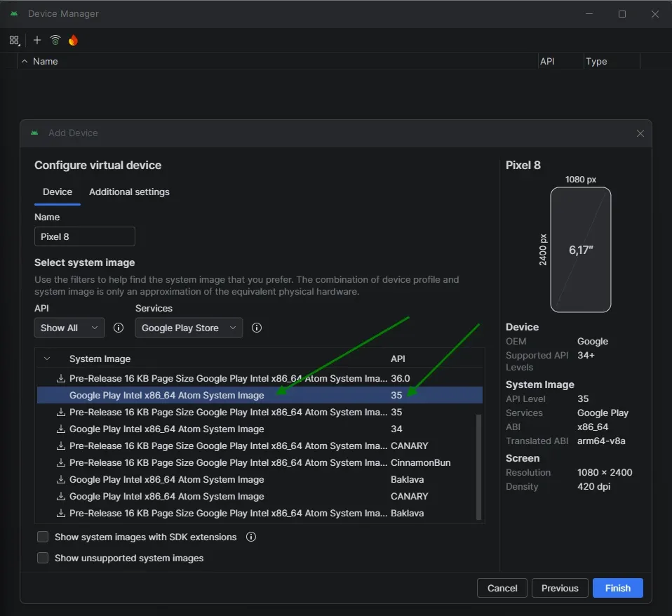Download Pre-Release 16 KB image with API 35
This screenshot has height=616, width=672.
coord(61,412)
